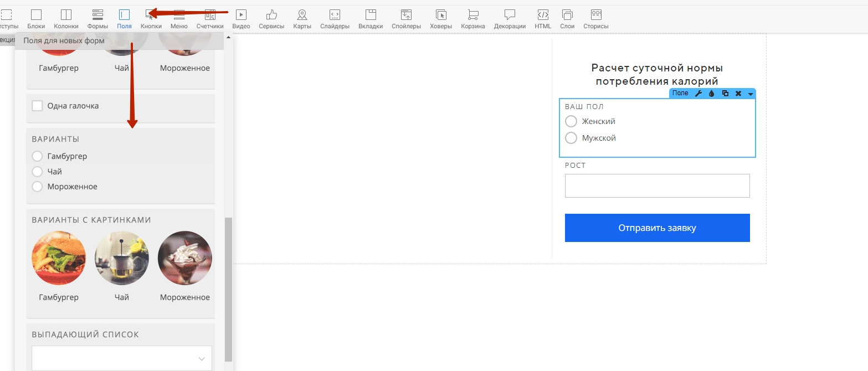Screen dimensions: 868x371
Task: Click the tea image in Варианты с картинками
Action: click(122, 257)
